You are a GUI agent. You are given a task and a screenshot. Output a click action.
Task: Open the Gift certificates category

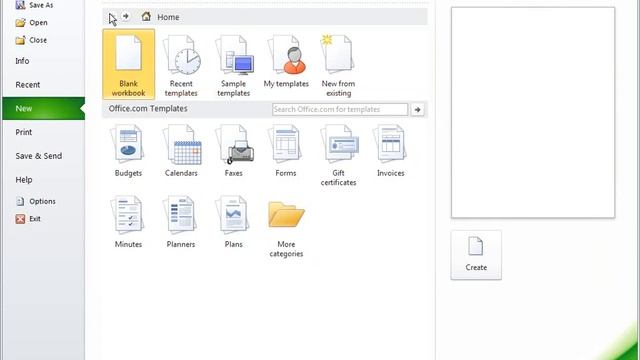click(338, 155)
